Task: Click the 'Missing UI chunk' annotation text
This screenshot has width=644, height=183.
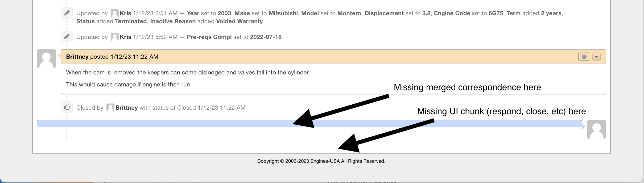Action: pos(501,111)
